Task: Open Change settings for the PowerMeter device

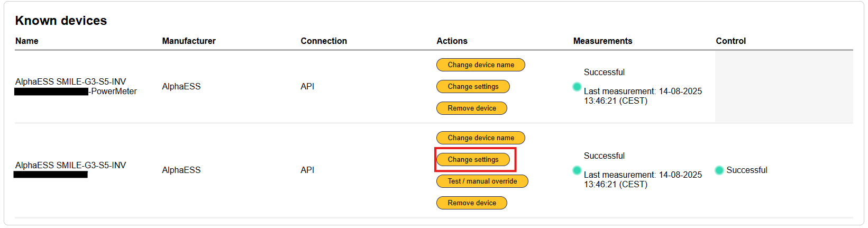Action: pos(473,87)
